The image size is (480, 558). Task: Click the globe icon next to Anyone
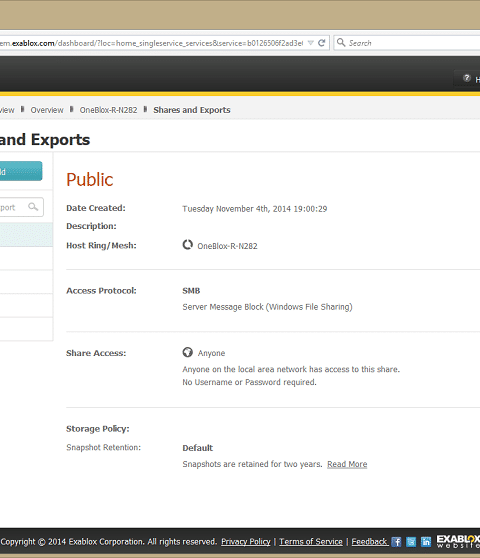188,352
